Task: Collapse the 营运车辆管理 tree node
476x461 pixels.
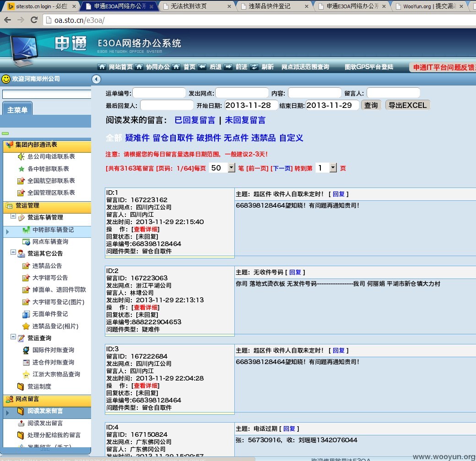Action: 13,216
